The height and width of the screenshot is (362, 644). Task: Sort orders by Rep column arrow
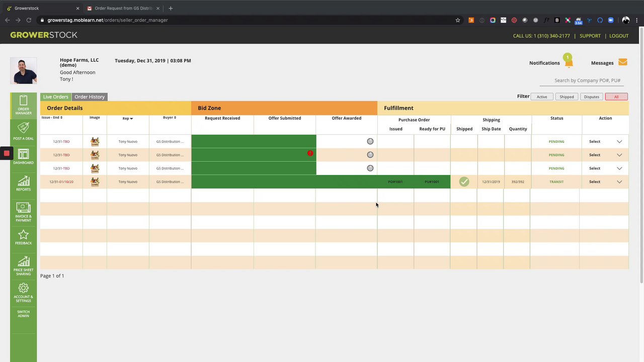pyautogui.click(x=131, y=119)
